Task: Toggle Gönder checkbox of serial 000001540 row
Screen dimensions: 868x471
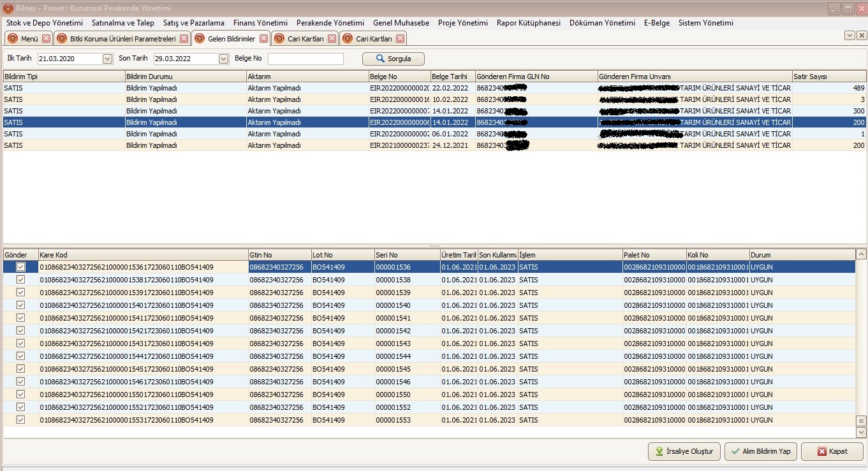Action: [20, 305]
